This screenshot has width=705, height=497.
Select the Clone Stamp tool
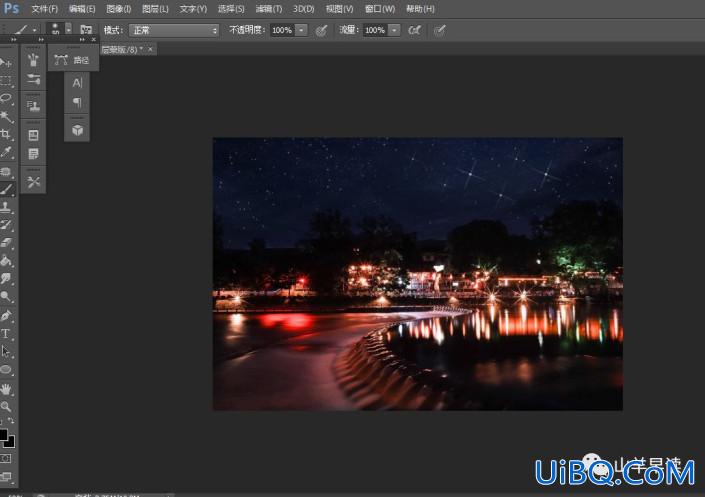[6, 207]
